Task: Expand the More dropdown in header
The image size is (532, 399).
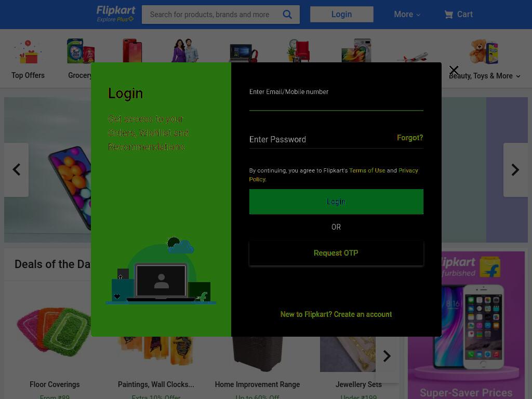Action: click(407, 14)
